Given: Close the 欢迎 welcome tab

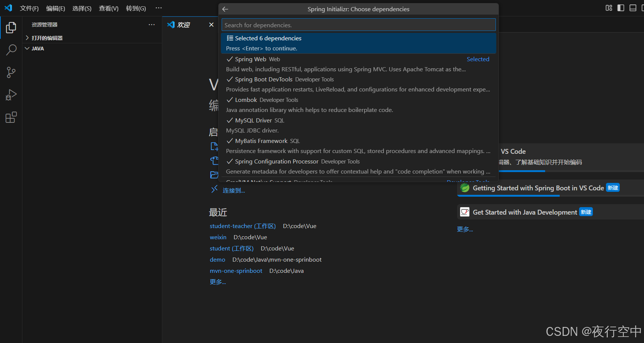Looking at the screenshot, I should 212,25.
